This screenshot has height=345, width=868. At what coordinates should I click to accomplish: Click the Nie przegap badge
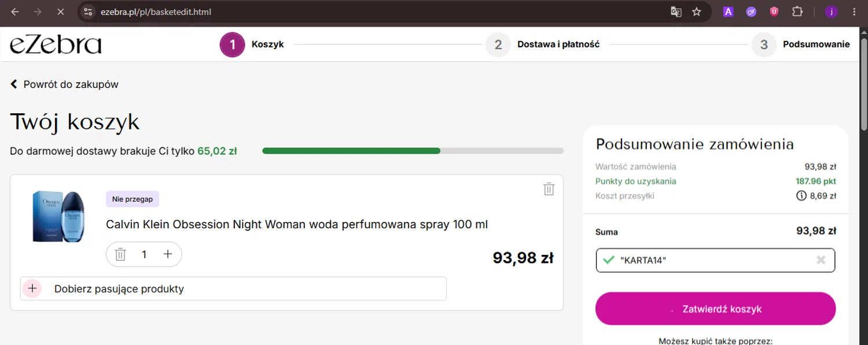coord(133,199)
